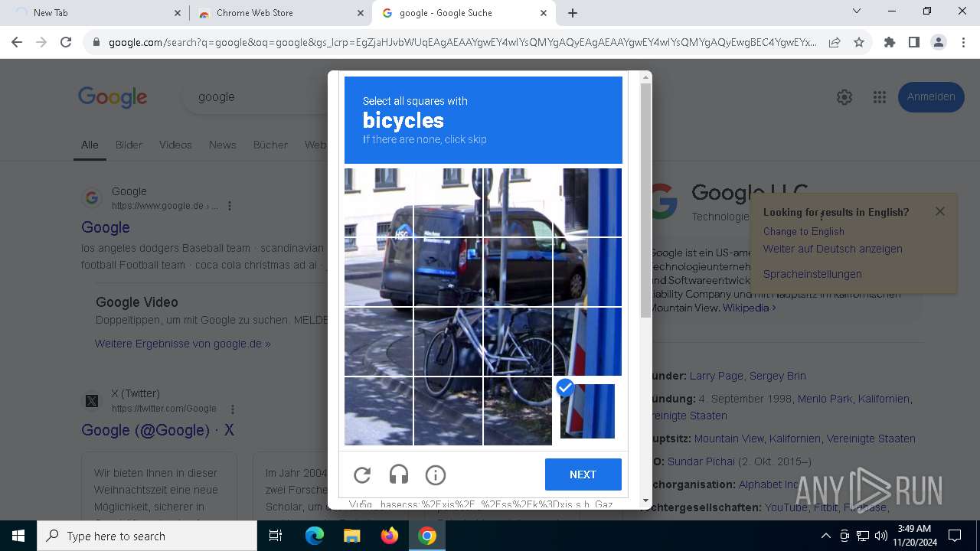Screen dimensions: 980x551
Task: Open Google (@Google) · X result
Action: point(158,430)
